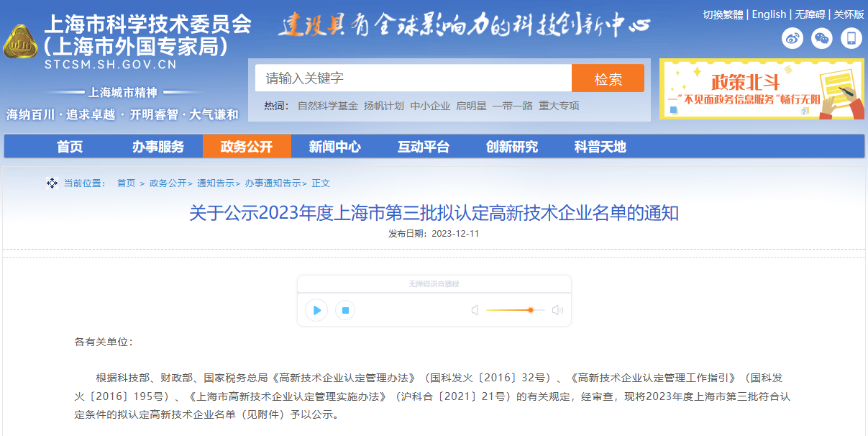Click the volume-up speaker icon

[558, 309]
